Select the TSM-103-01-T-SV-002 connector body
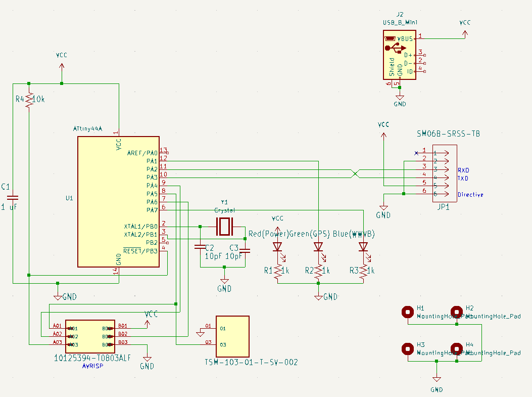532x397 pixels. click(233, 336)
